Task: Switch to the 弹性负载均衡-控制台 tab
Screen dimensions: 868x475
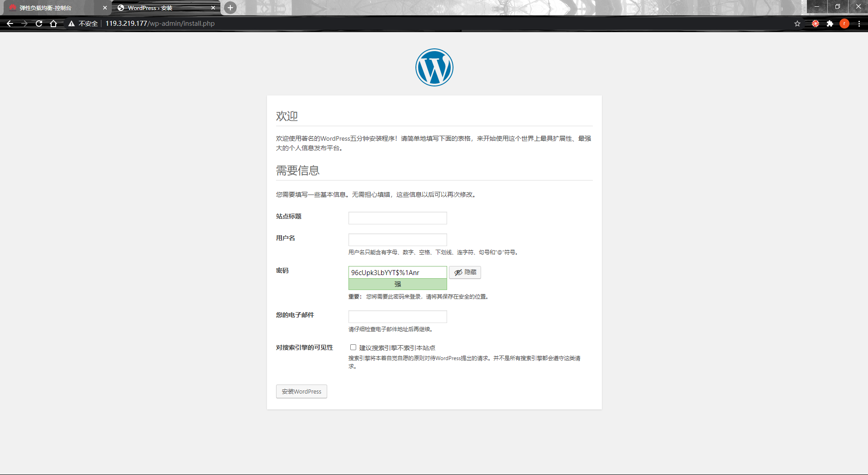Action: 57,8
